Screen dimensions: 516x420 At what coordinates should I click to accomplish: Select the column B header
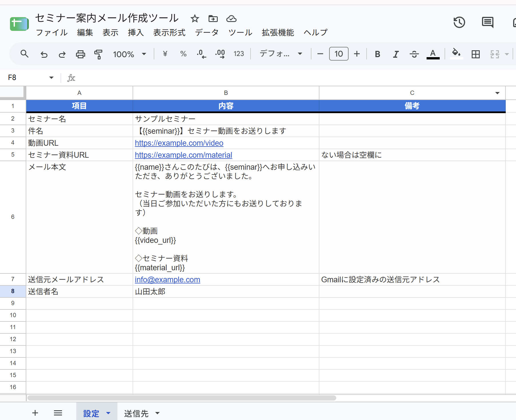click(226, 93)
